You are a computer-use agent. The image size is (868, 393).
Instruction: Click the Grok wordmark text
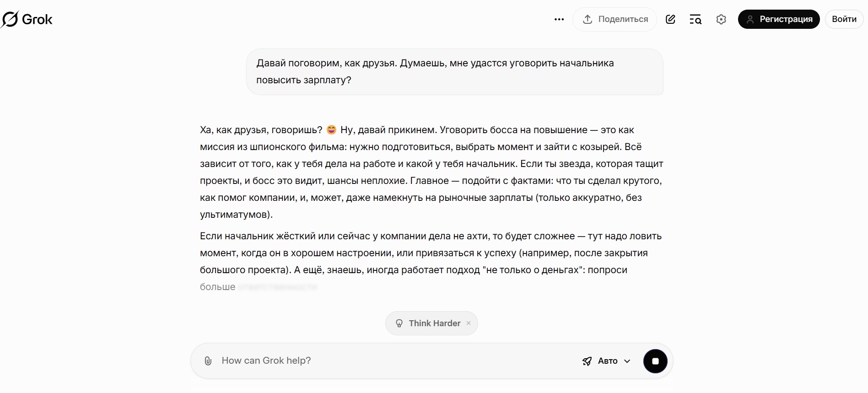coord(37,19)
